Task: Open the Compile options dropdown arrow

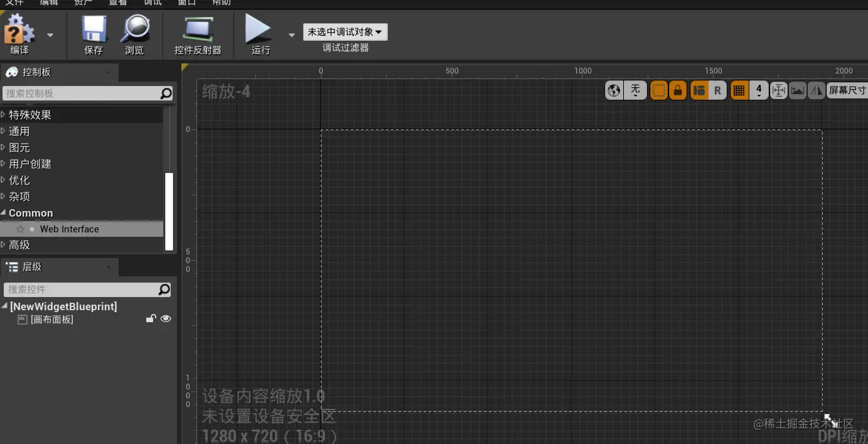Action: 50,35
